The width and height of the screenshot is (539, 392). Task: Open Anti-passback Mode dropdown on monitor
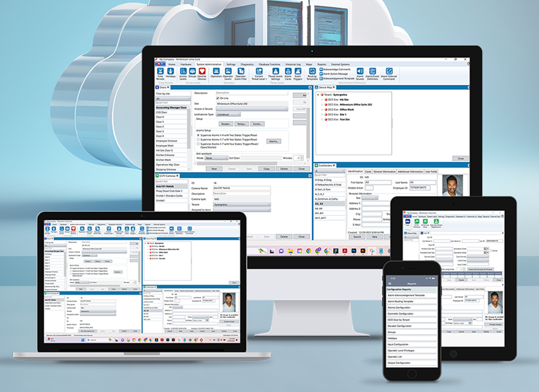pos(216,158)
